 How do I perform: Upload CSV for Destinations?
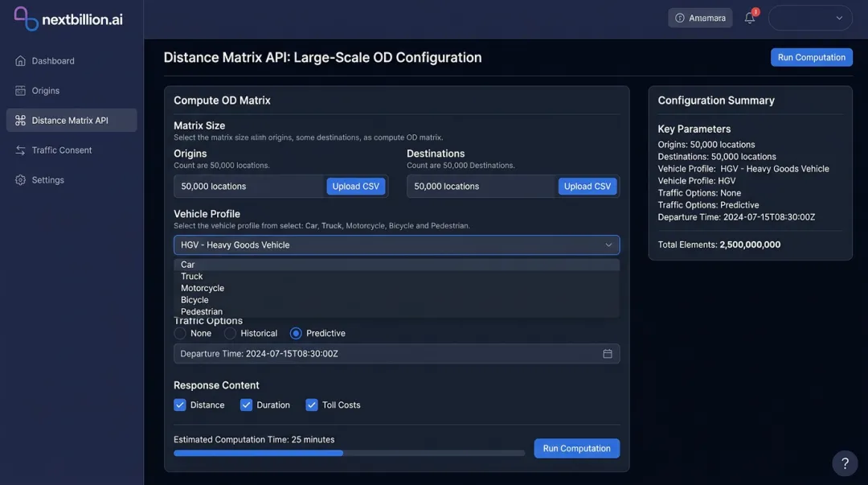click(x=587, y=187)
